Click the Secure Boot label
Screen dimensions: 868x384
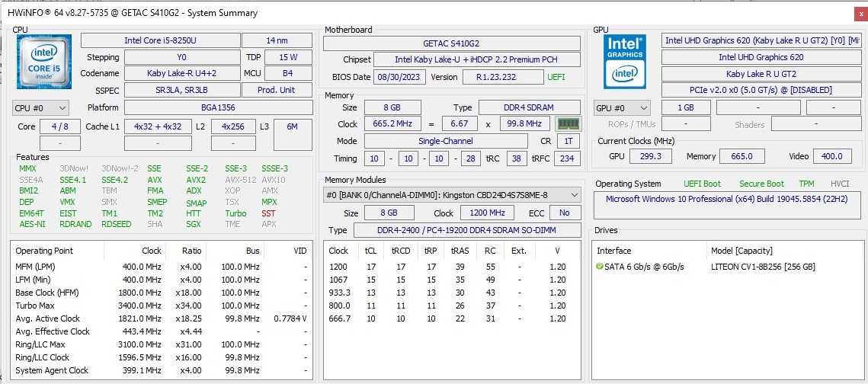[x=762, y=184]
